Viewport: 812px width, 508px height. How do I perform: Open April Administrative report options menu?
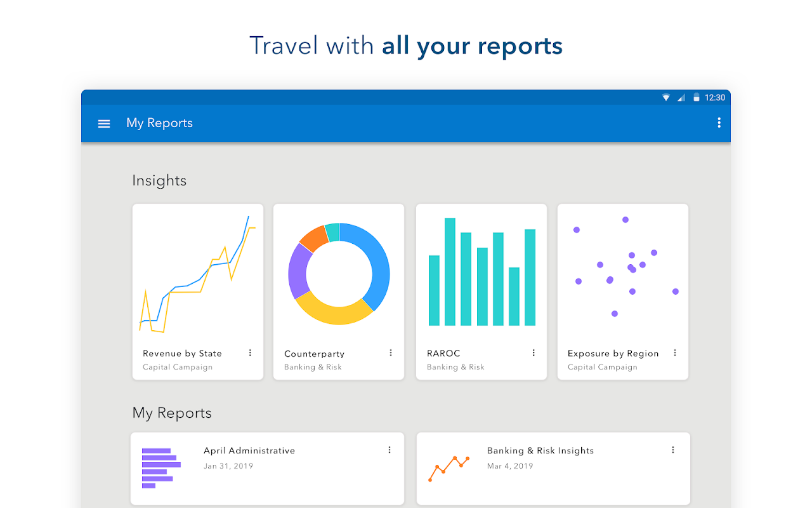pyautogui.click(x=390, y=450)
